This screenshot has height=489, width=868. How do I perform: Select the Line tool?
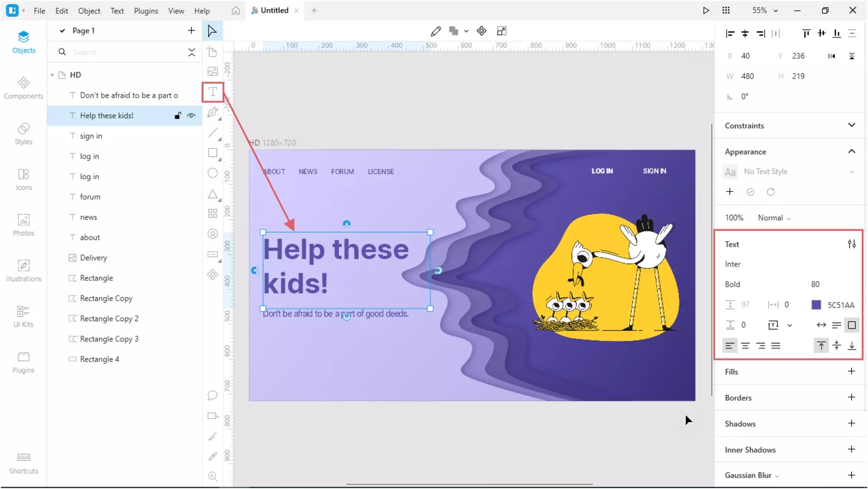coord(212,133)
